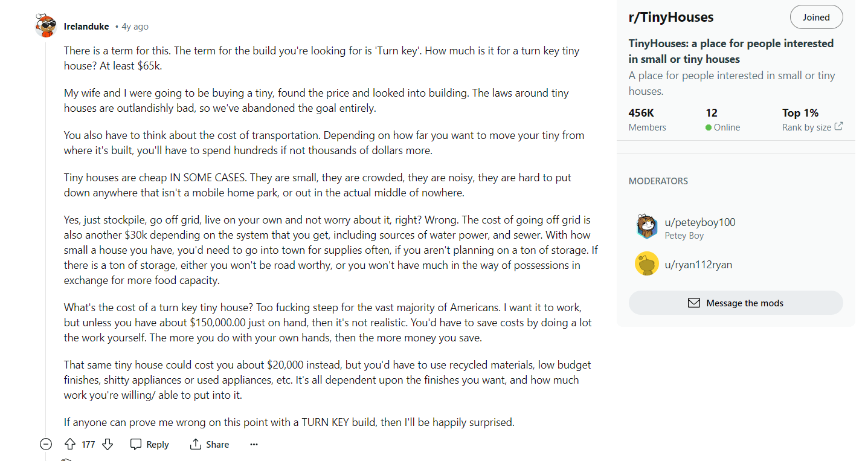The width and height of the screenshot is (868, 461).
Task: Collapse Irelanduke's comment thread
Action: pos(45,444)
